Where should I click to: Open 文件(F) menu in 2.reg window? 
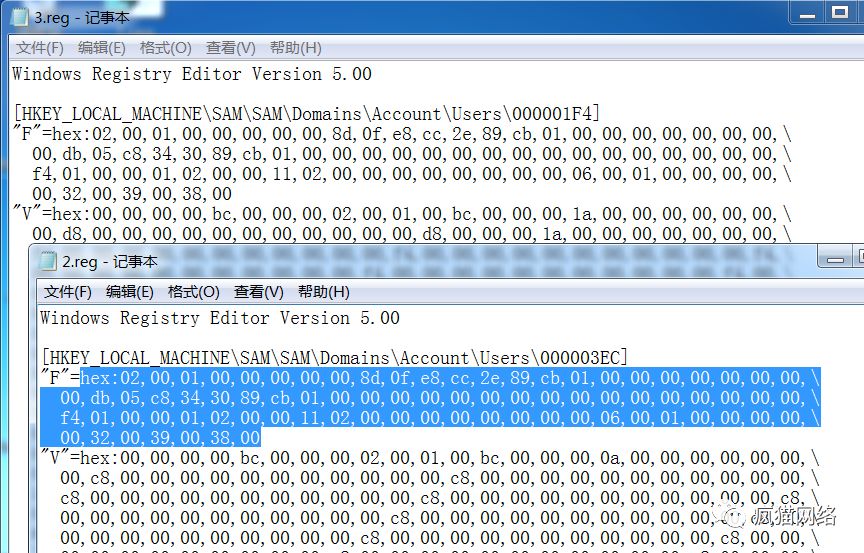[x=68, y=292]
